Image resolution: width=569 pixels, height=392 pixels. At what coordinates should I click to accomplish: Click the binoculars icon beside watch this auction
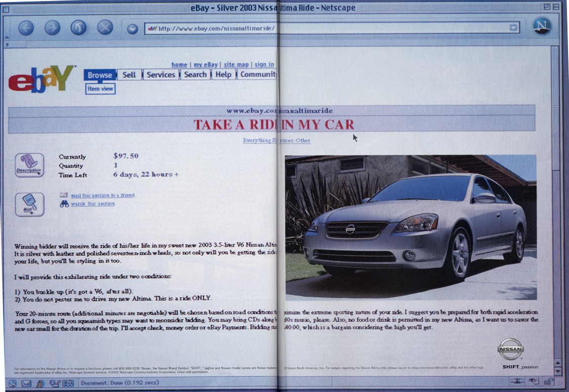point(64,204)
